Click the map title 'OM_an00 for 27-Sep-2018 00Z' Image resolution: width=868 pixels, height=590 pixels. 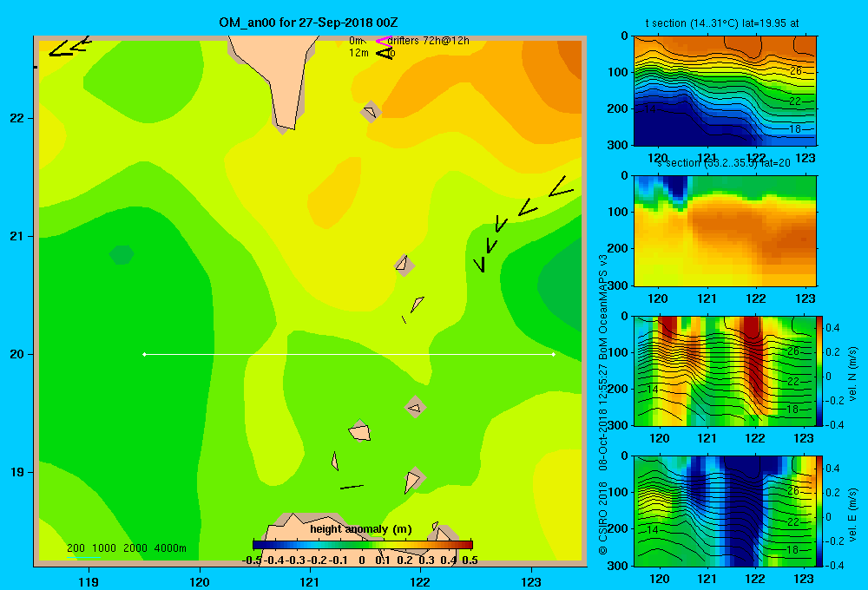[308, 23]
